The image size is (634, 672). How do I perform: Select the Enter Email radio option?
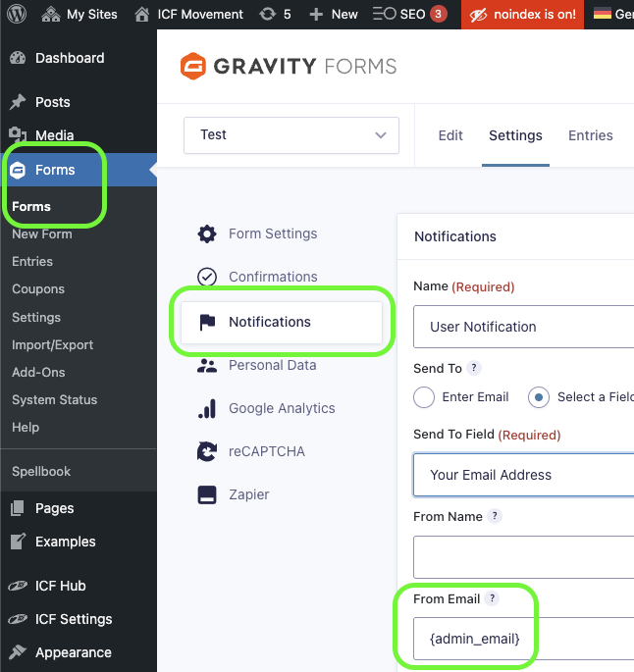pos(424,397)
